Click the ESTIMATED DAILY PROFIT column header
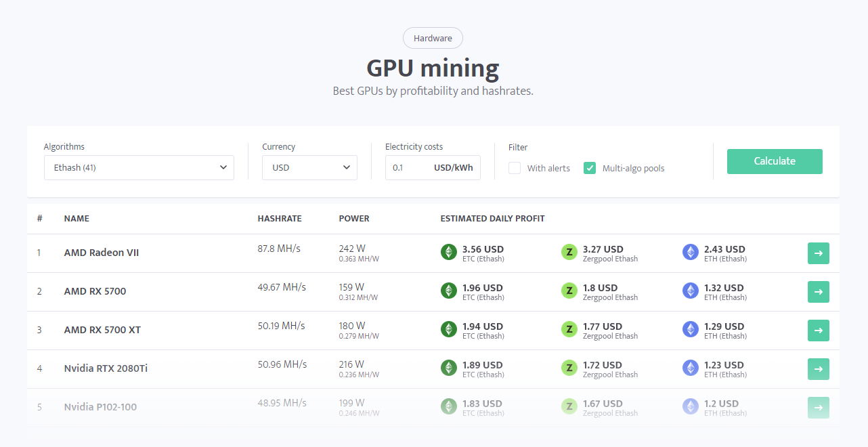The width and height of the screenshot is (868, 447). [x=492, y=219]
